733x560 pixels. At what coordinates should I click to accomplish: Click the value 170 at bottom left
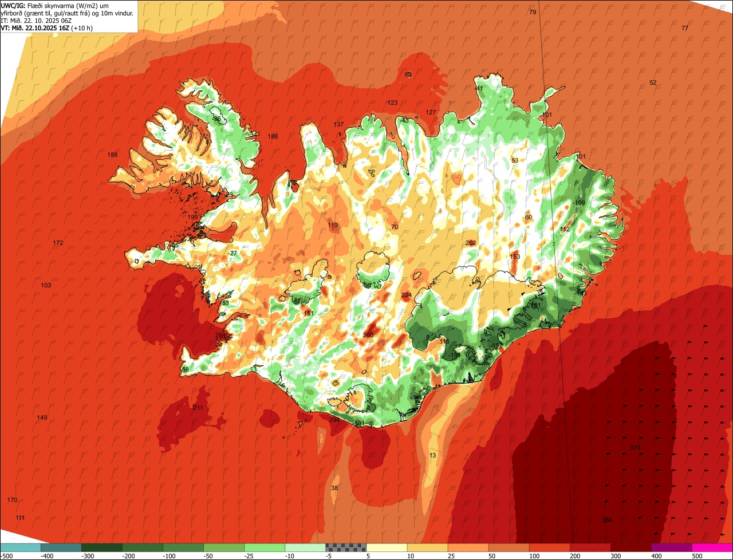point(12,500)
